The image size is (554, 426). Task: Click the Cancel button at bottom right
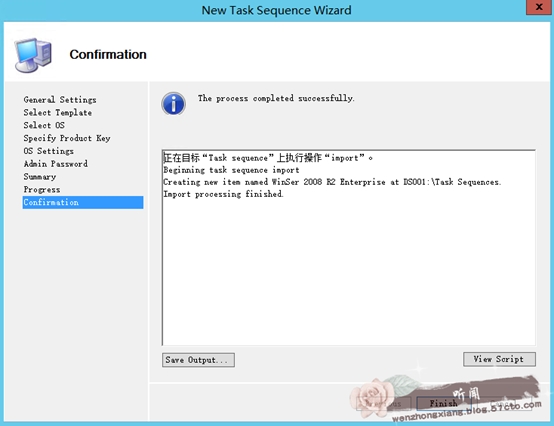[x=504, y=403]
